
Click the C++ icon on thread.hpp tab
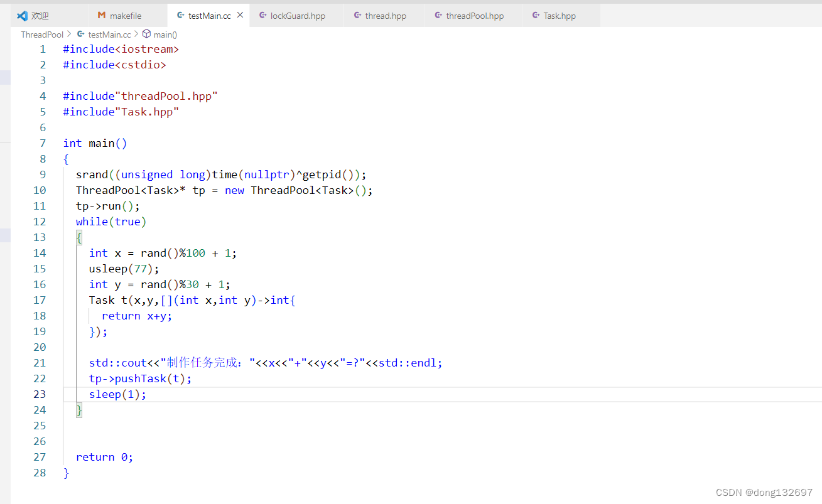357,16
